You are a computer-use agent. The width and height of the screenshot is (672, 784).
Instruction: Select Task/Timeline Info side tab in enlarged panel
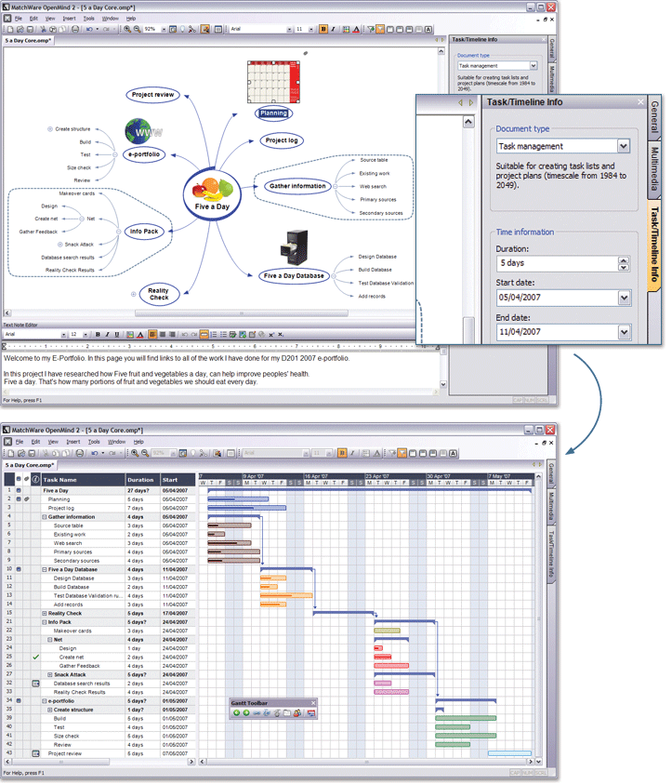click(654, 244)
